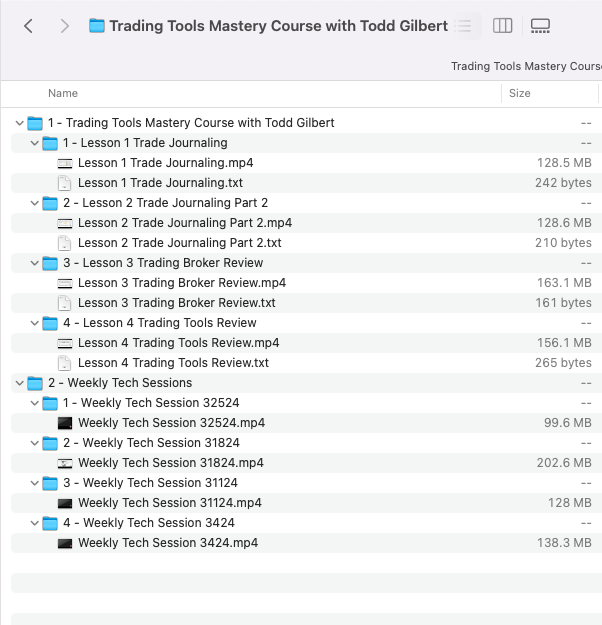Select 2 - Weekly Tech Session 31824 folder name
The width and height of the screenshot is (602, 625).
[x=151, y=443]
